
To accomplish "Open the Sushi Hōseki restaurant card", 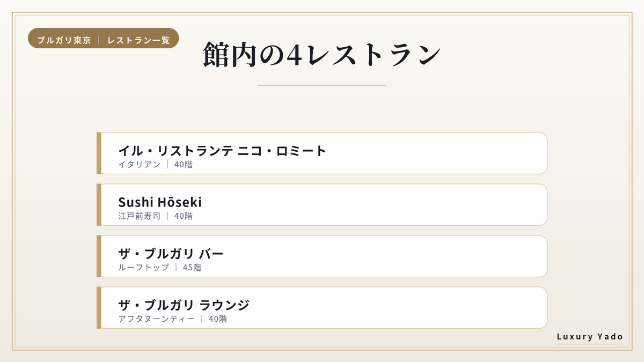I will (x=322, y=205).
